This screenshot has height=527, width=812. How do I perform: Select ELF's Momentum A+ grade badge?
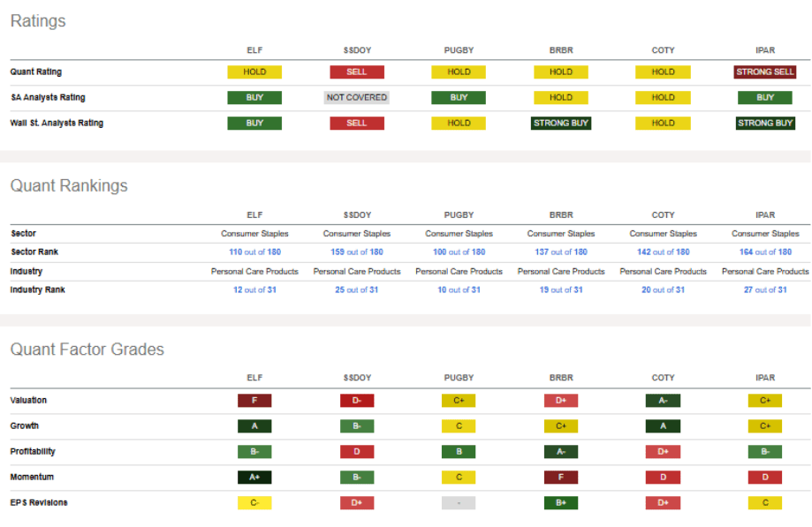[x=254, y=478]
